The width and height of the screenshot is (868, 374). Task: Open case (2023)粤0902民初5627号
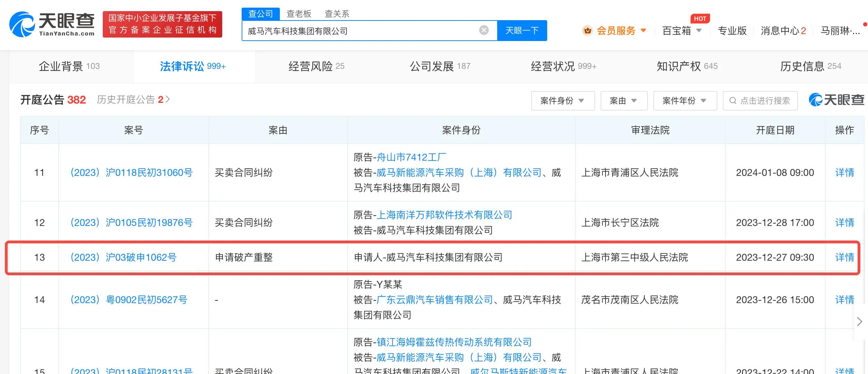128,300
